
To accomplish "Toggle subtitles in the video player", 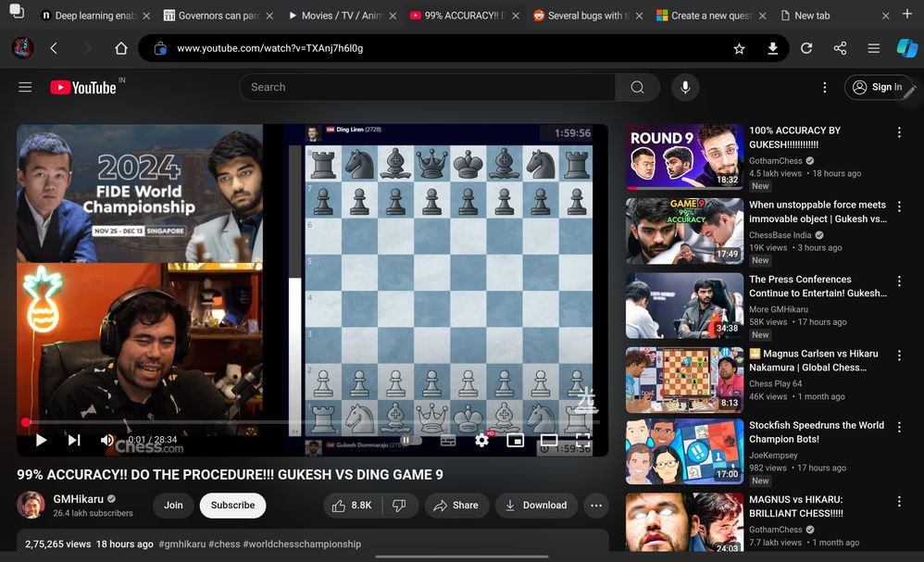I will tap(448, 441).
